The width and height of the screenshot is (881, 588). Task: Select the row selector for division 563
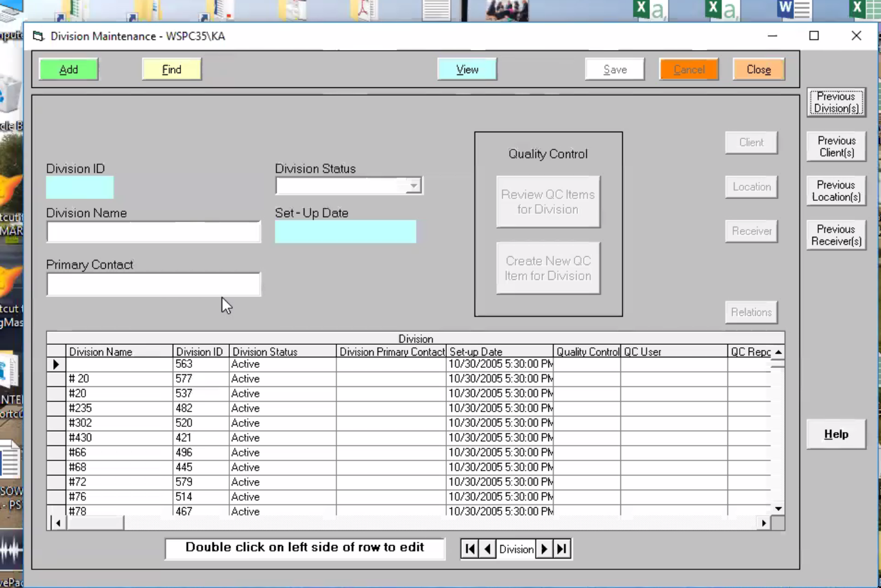click(x=56, y=365)
